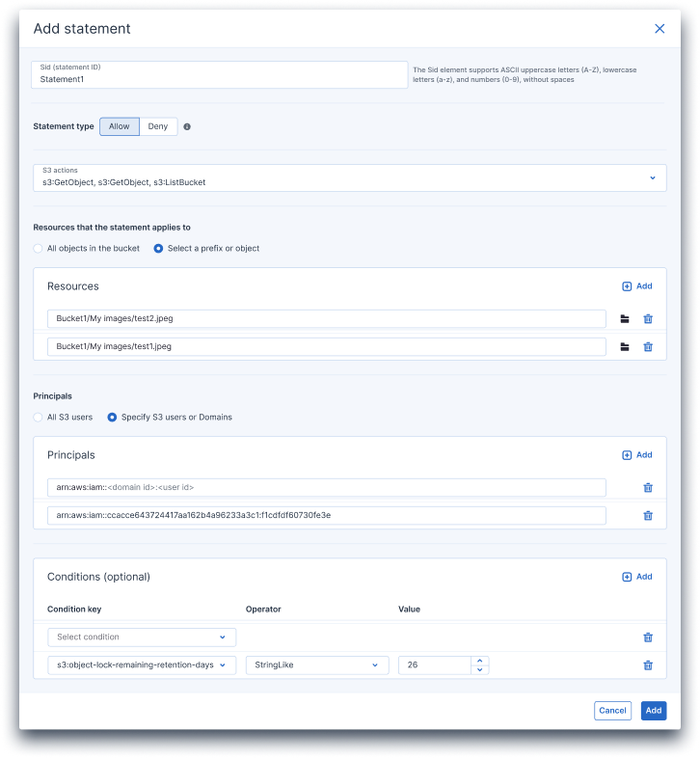Open folder browser for test1.jpeg resource
700x759 pixels.
[625, 346]
